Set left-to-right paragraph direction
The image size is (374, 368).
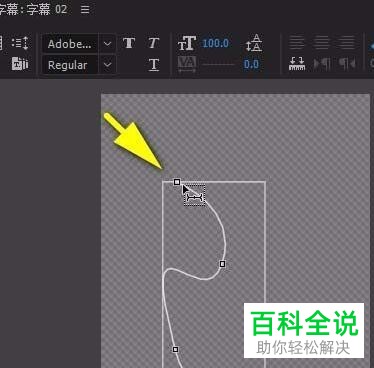pos(322,64)
